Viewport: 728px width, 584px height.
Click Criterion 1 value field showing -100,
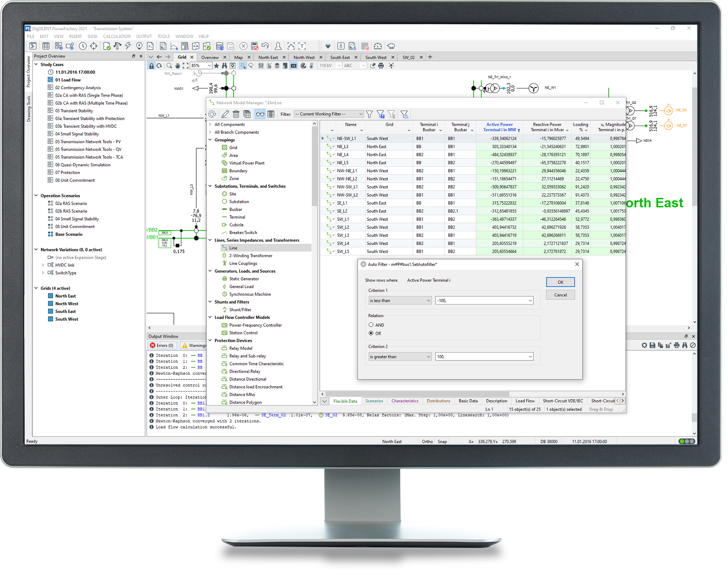485,301
